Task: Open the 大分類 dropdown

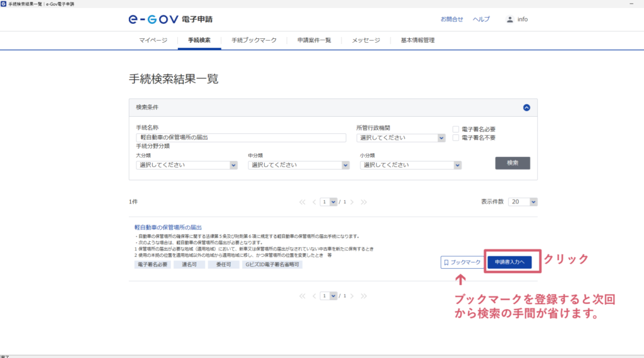Action: (x=187, y=165)
